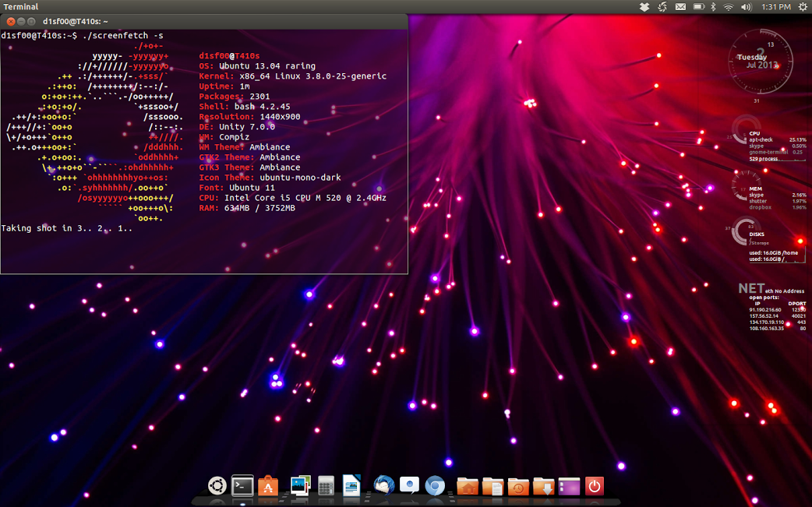This screenshot has height=507, width=812.
Task: Click the DISKS widget heading
Action: point(757,234)
